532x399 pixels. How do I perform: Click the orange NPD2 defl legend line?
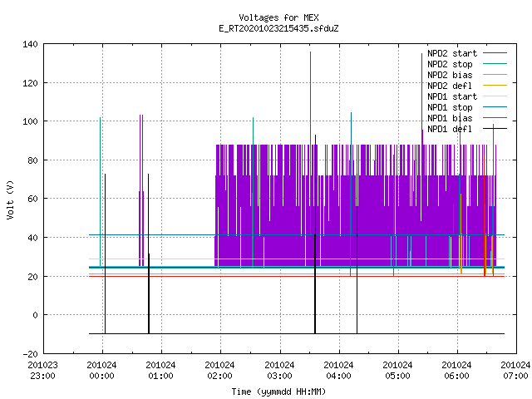tap(495, 85)
